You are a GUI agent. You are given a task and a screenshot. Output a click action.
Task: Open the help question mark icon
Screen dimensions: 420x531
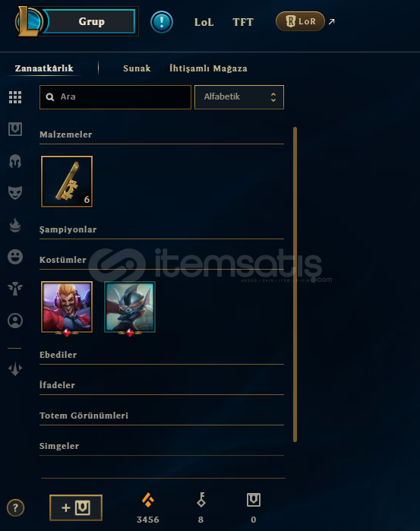pos(15,507)
